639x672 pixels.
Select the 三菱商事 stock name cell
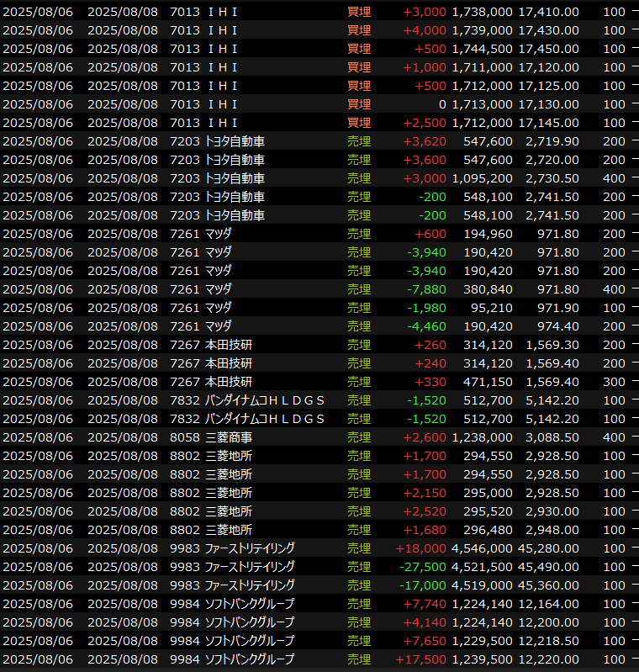click(x=229, y=437)
